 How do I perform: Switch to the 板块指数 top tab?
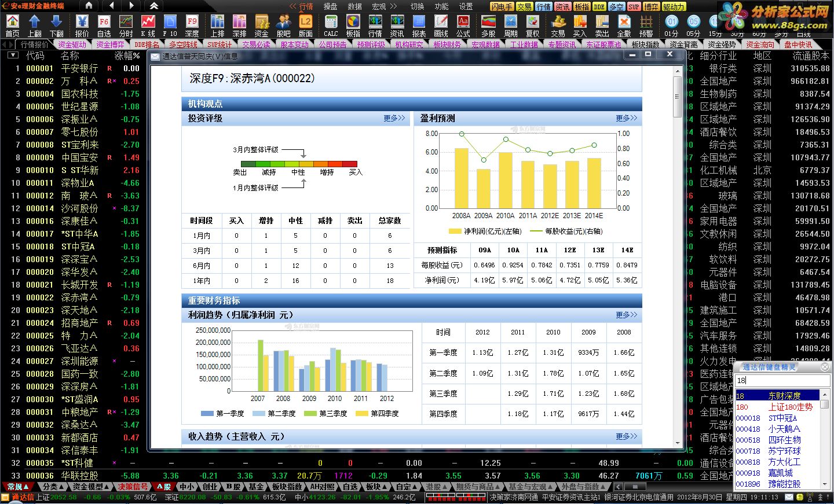tap(645, 45)
